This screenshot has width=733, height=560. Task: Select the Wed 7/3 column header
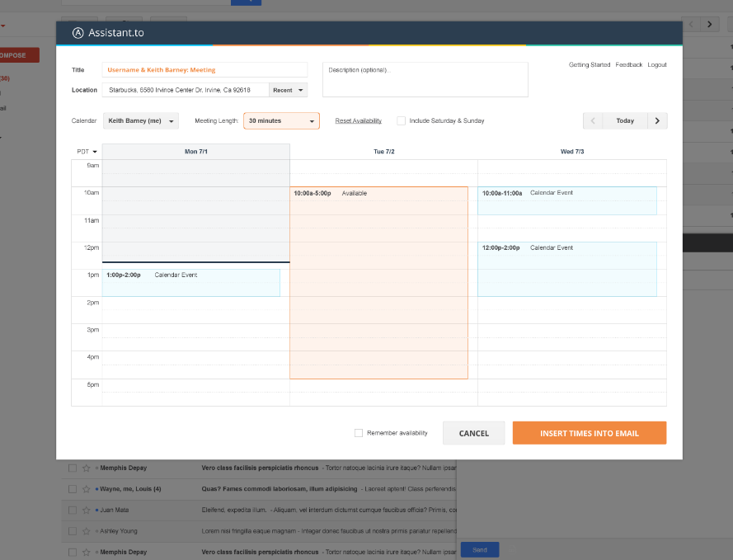point(572,152)
